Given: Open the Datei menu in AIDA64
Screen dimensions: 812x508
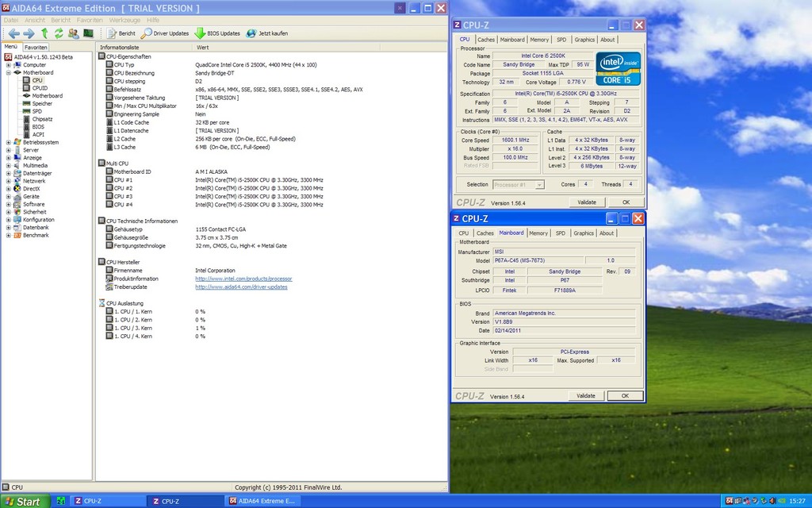Looking at the screenshot, I should pyautogui.click(x=11, y=20).
